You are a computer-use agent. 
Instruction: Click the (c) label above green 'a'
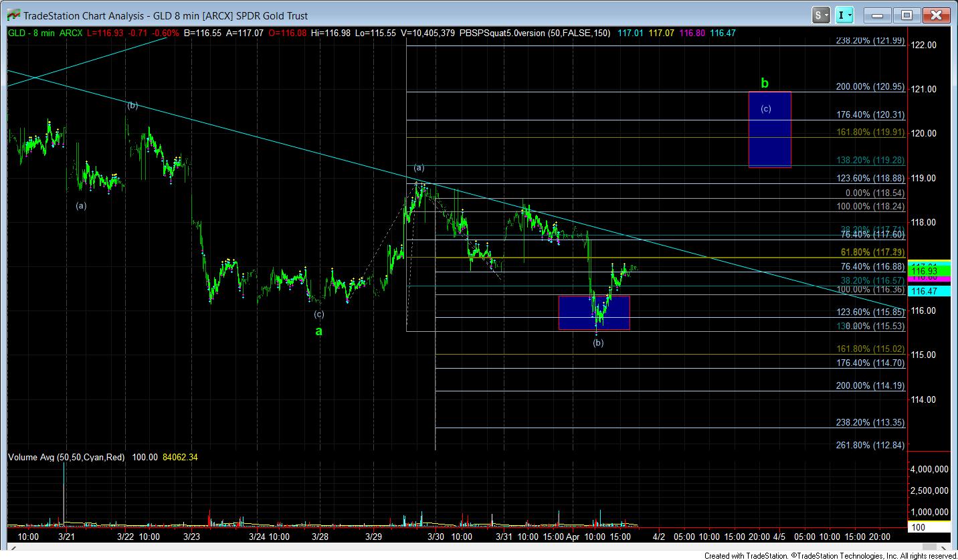319,314
